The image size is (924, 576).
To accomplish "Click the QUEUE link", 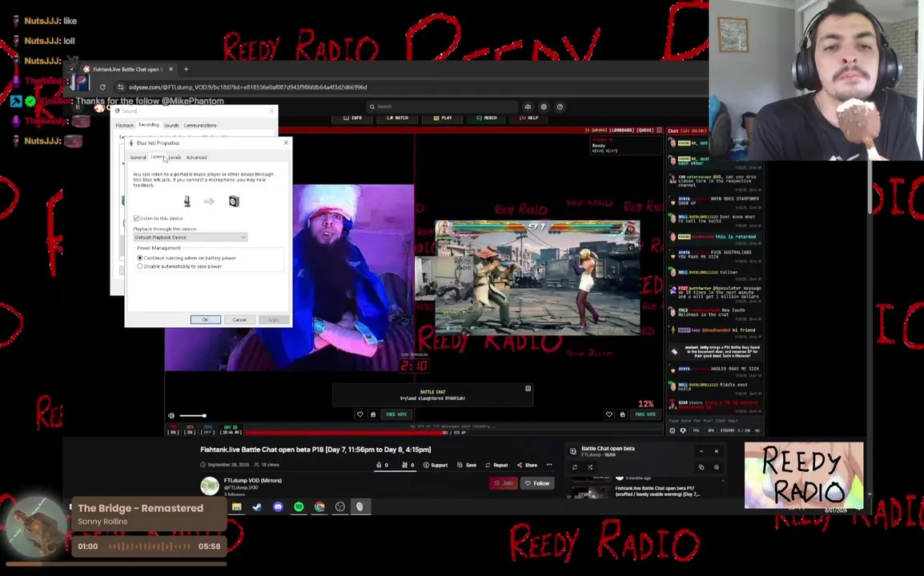I will click(645, 130).
